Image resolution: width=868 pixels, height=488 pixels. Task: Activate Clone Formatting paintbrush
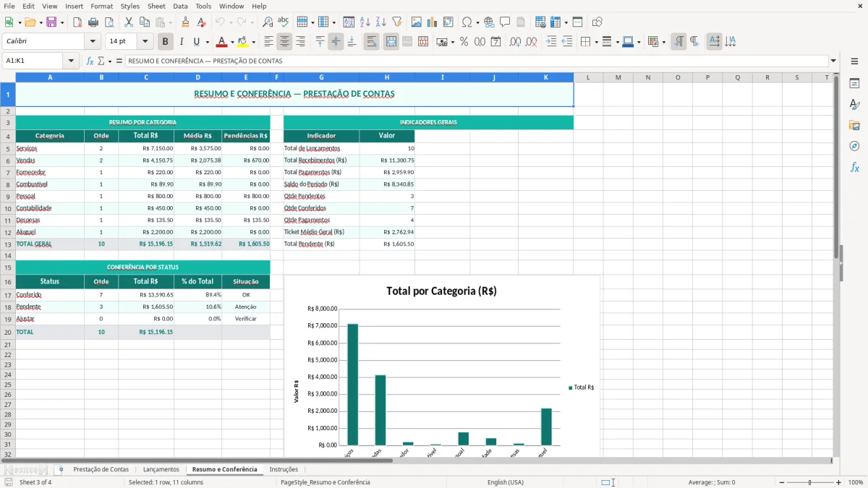(185, 22)
